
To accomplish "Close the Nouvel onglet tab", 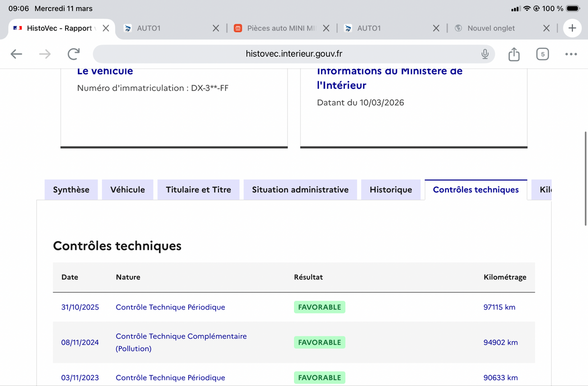I will click(546, 28).
